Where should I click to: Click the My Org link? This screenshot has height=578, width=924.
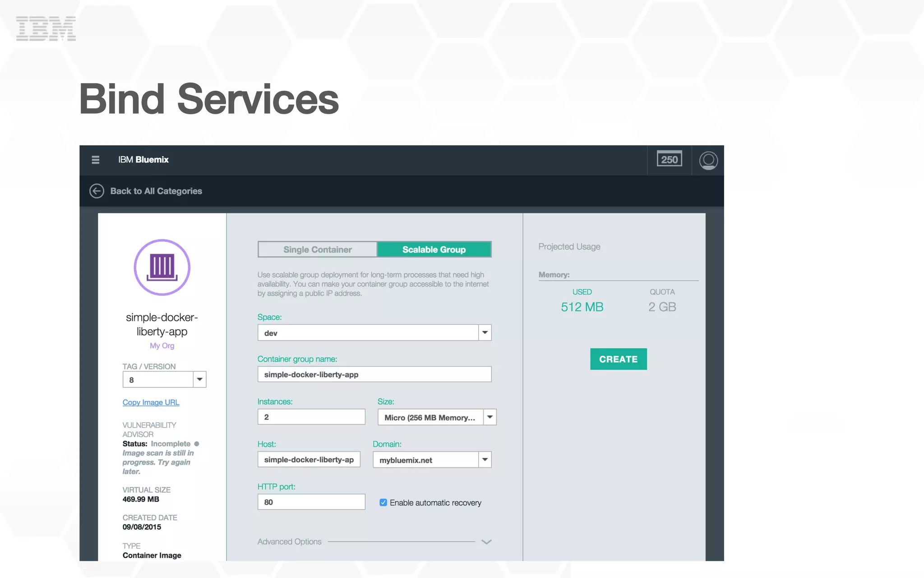(162, 345)
